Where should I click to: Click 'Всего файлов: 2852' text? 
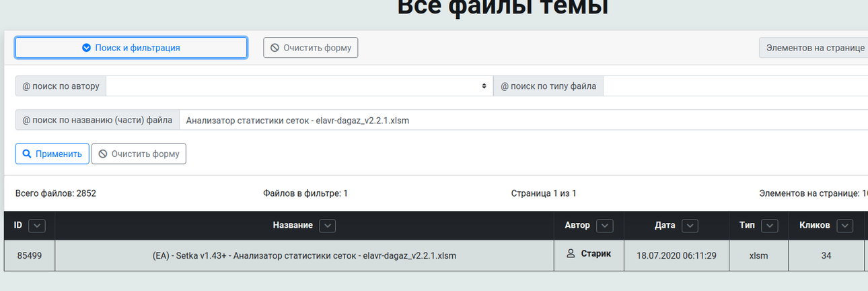coord(56,193)
